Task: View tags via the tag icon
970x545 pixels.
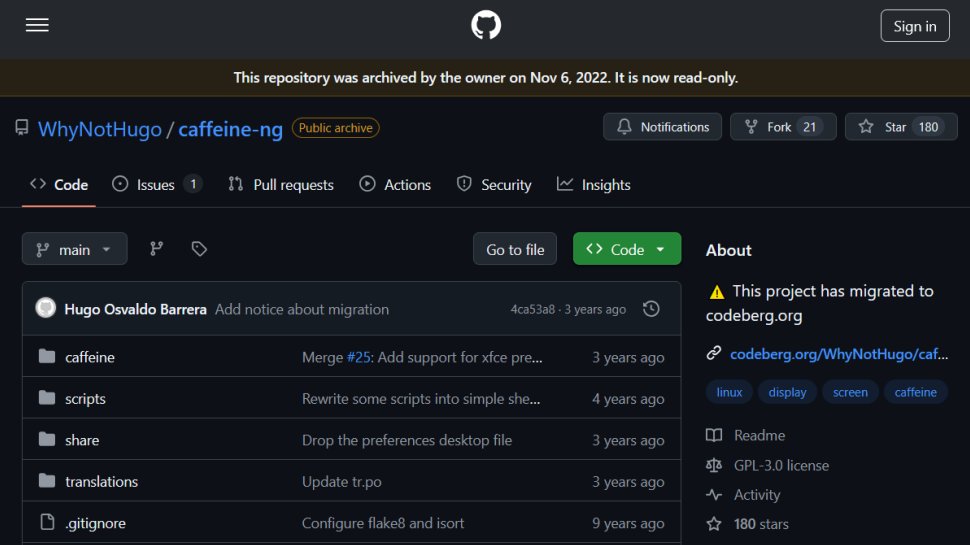Action: coord(199,249)
